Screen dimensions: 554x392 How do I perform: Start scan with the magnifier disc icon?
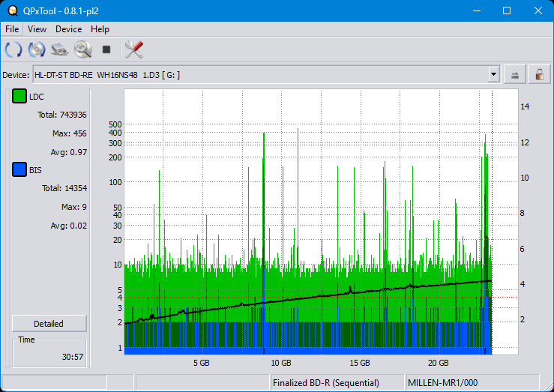82,50
